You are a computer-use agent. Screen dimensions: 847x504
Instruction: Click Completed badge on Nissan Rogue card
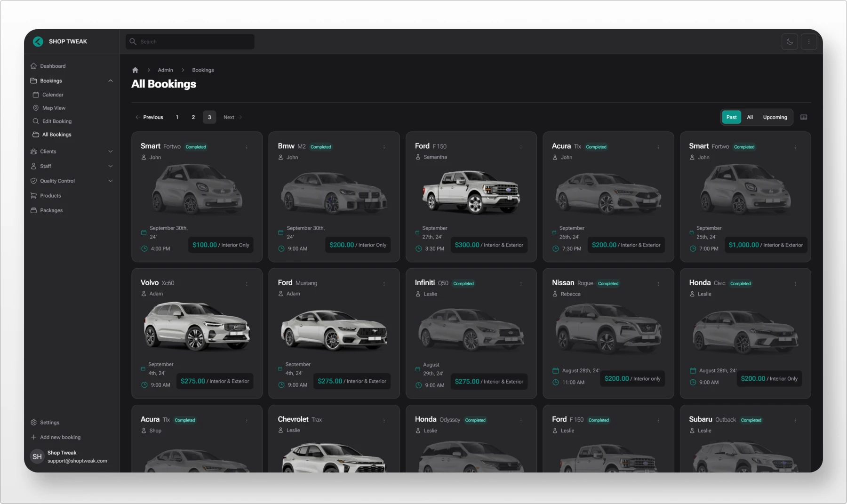pyautogui.click(x=608, y=283)
